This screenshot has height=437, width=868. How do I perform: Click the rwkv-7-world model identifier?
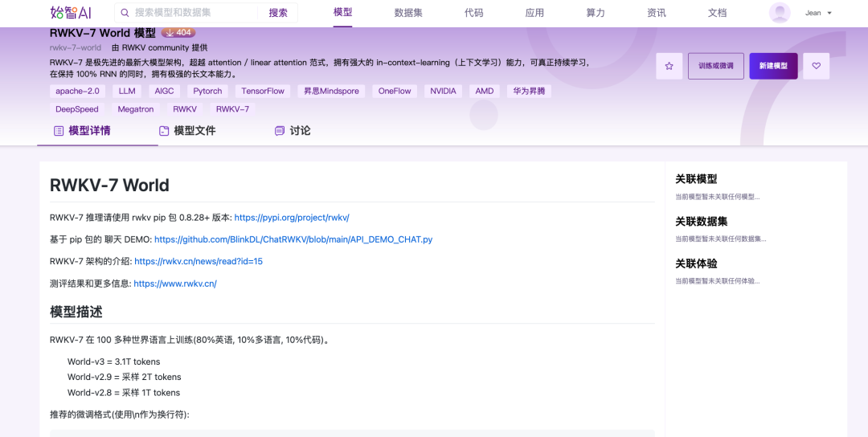(x=76, y=48)
